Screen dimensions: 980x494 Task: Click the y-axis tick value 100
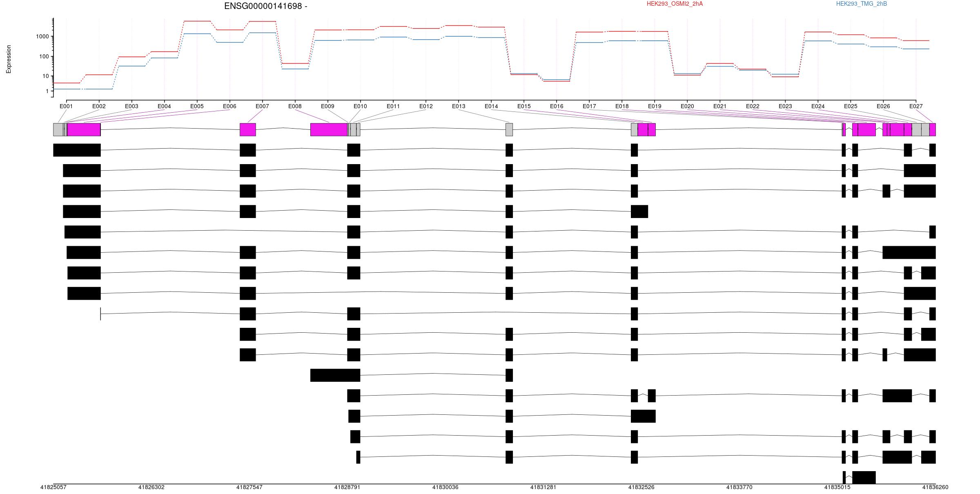[x=44, y=56]
